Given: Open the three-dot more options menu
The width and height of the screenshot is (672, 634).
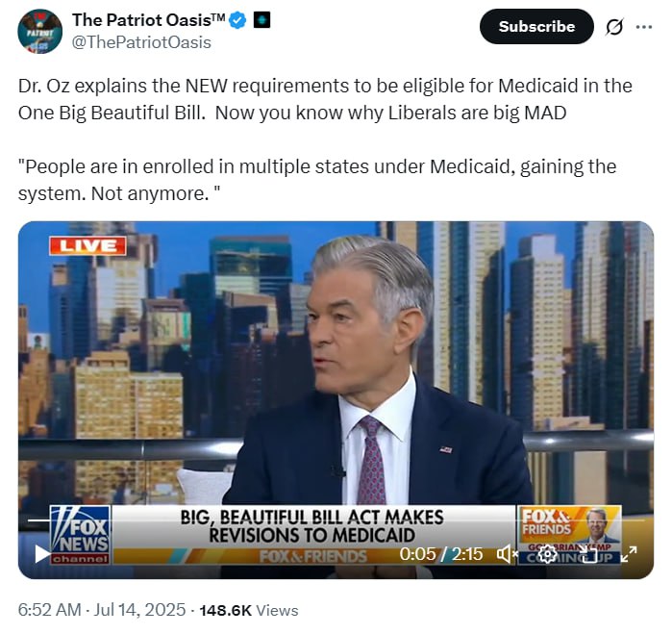Looking at the screenshot, I should coord(644,27).
